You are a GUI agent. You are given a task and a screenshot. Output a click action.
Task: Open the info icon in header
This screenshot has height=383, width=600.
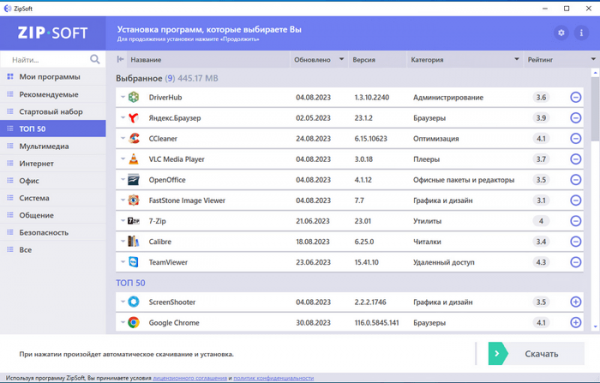[581, 33]
